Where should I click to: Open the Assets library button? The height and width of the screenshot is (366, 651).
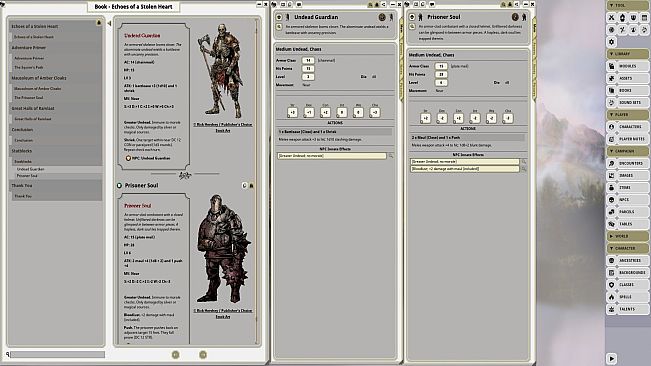627,78
